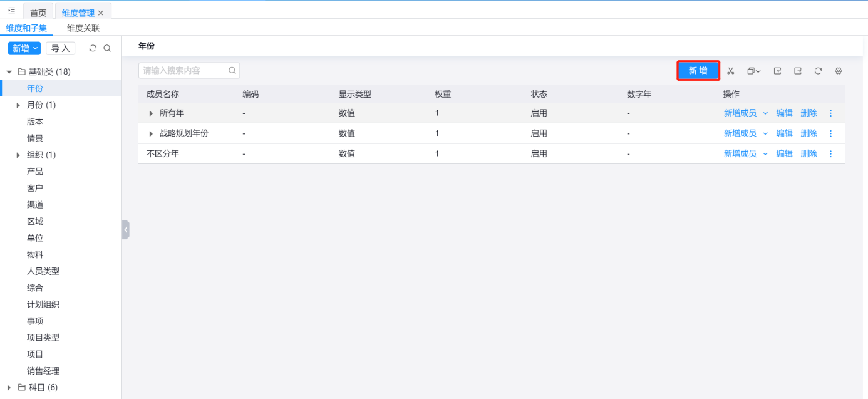This screenshot has width=868, height=399.
Task: Toggle the top-left menu collapse icon
Action: (11, 11)
